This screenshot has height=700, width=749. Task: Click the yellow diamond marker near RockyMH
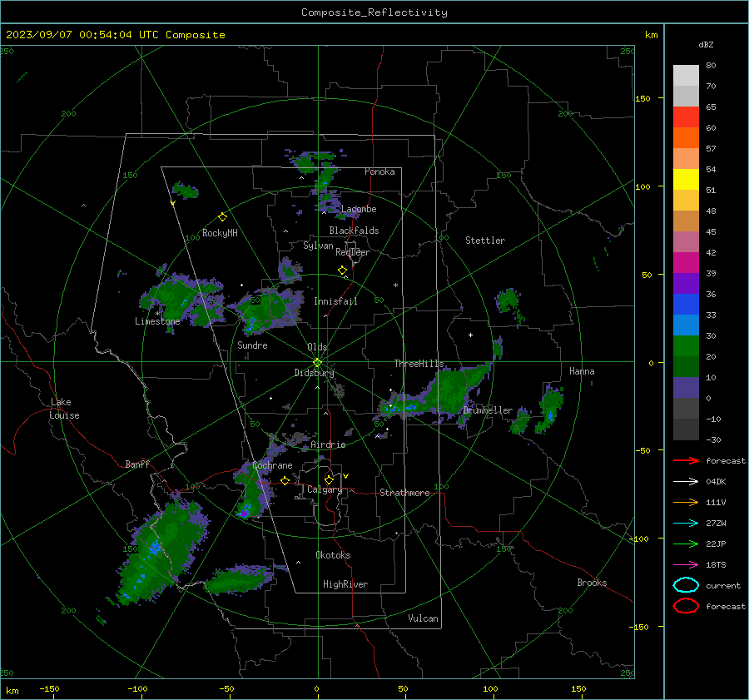coord(222,217)
